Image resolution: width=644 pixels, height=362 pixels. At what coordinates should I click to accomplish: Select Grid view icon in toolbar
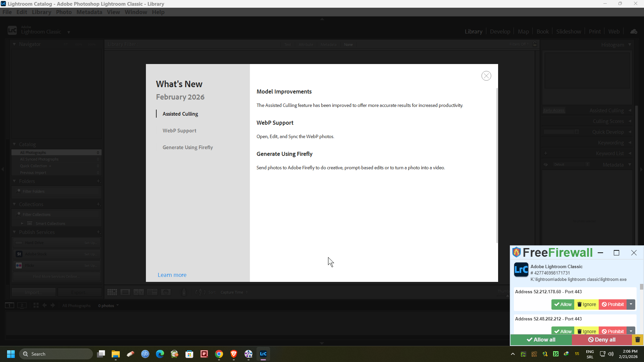[112, 292]
